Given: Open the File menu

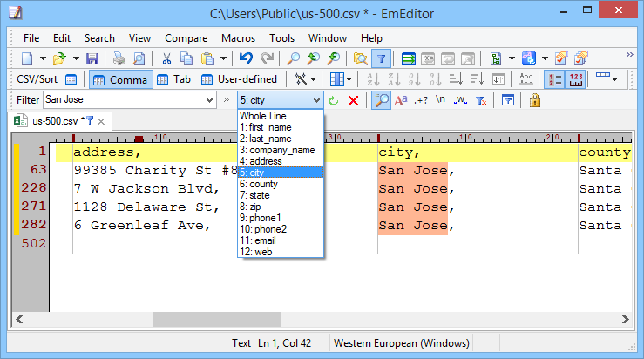Looking at the screenshot, I should [x=31, y=38].
